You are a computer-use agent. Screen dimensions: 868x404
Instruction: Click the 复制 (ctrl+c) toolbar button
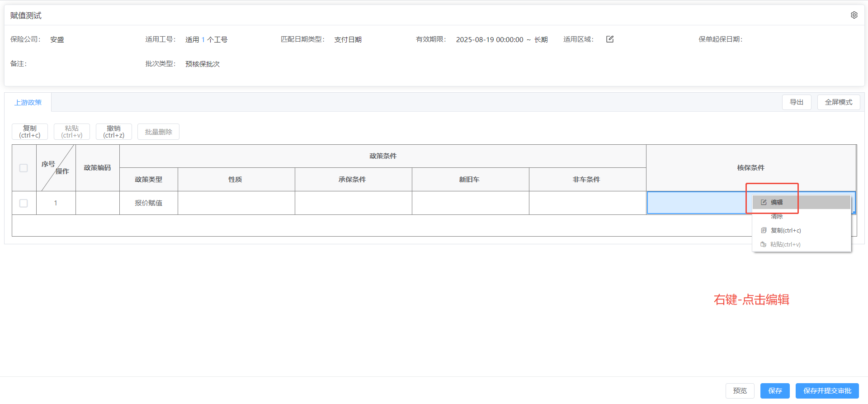(30, 132)
